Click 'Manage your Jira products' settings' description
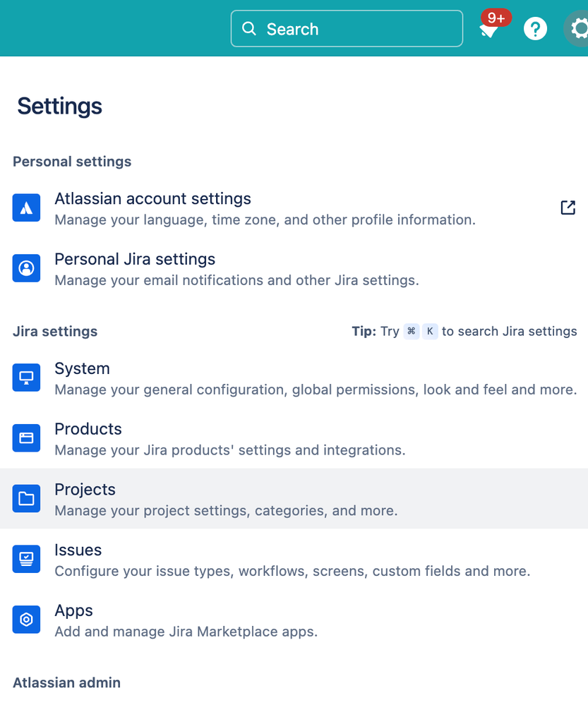Image resolution: width=588 pixels, height=705 pixels. pos(230,450)
